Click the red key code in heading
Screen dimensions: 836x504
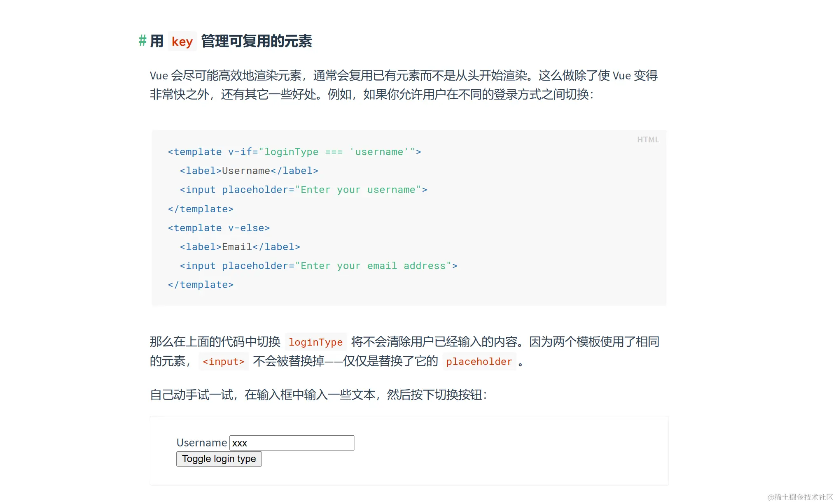(182, 42)
